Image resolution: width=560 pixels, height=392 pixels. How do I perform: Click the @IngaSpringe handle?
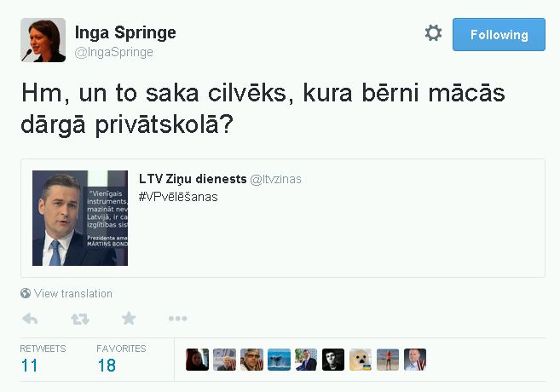click(x=114, y=52)
